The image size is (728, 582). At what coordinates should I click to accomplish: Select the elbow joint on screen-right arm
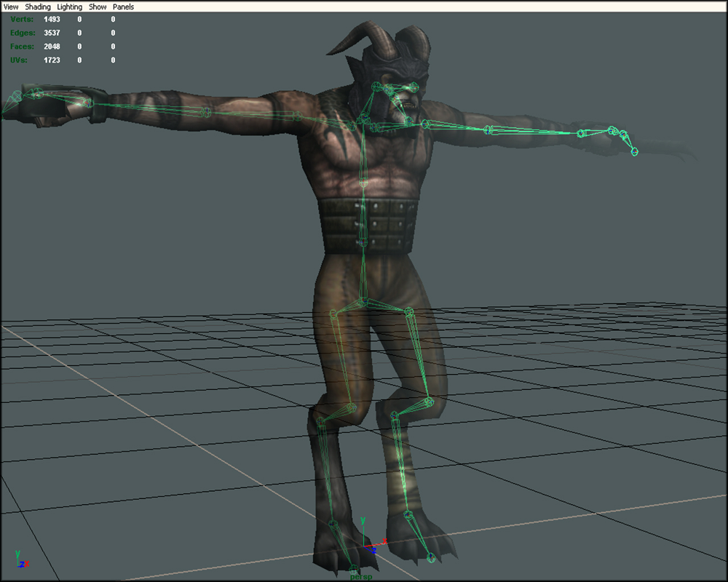[x=489, y=131]
